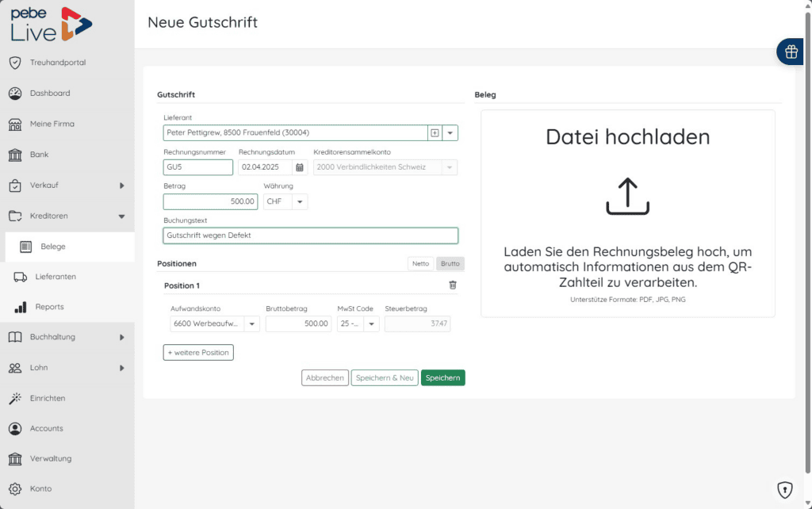Switch positions to Netto
The height and width of the screenshot is (509, 812).
pos(420,263)
